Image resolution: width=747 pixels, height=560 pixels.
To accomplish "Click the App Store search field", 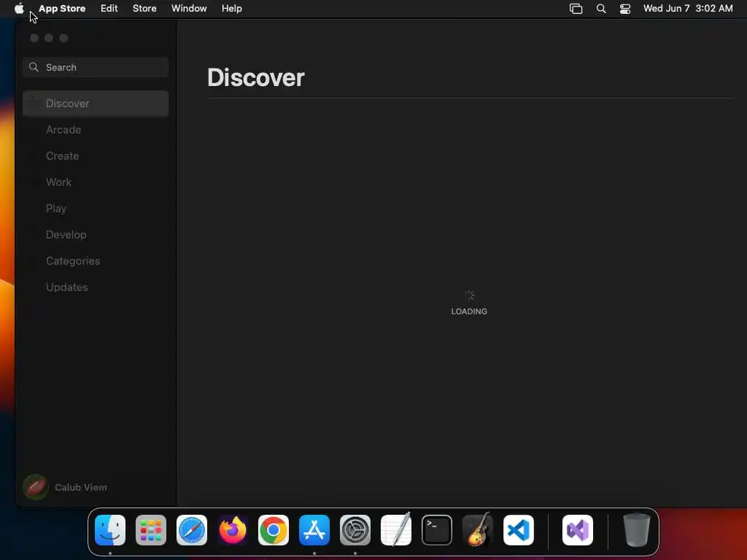I will coord(96,67).
